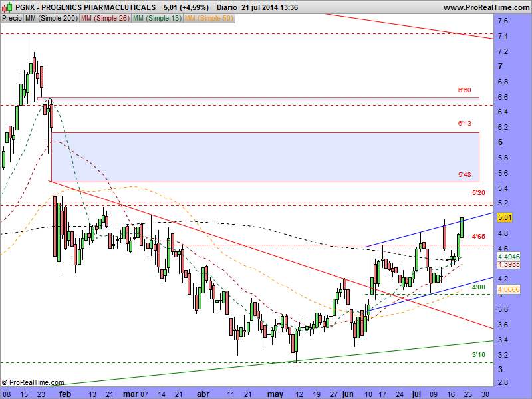The width and height of the screenshot is (532, 399).
Task: Click the 08 date label on the time axis
Action: point(6,394)
